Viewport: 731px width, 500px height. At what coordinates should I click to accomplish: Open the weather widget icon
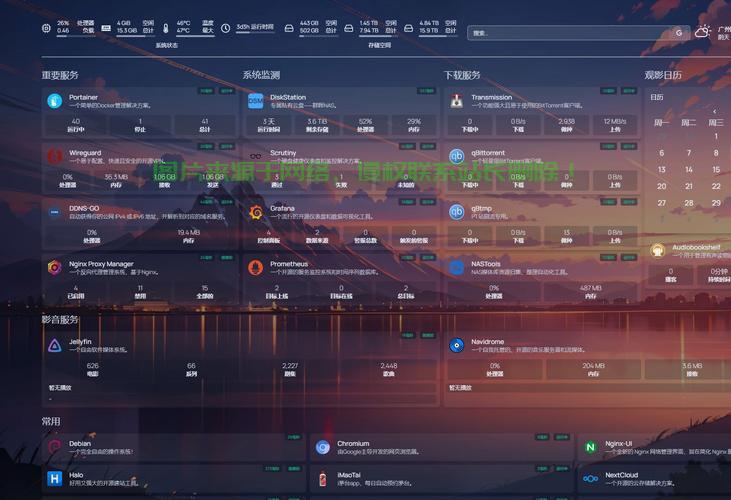[703, 32]
